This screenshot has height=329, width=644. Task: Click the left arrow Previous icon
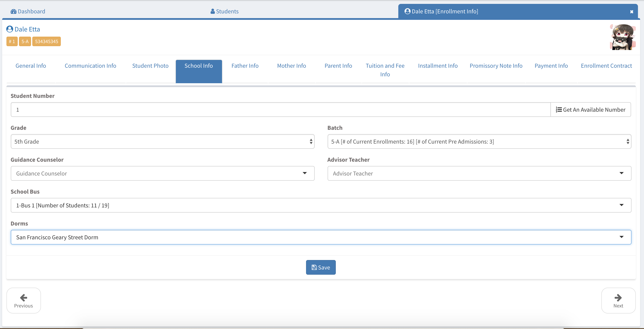[23, 298]
